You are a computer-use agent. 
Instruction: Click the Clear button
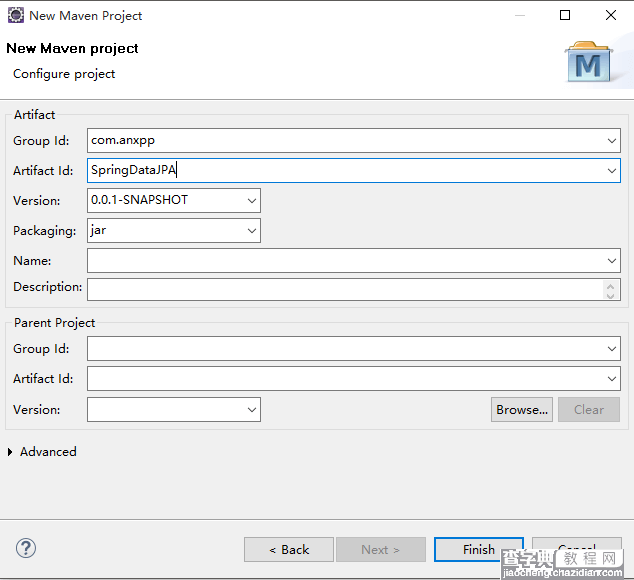(x=589, y=409)
